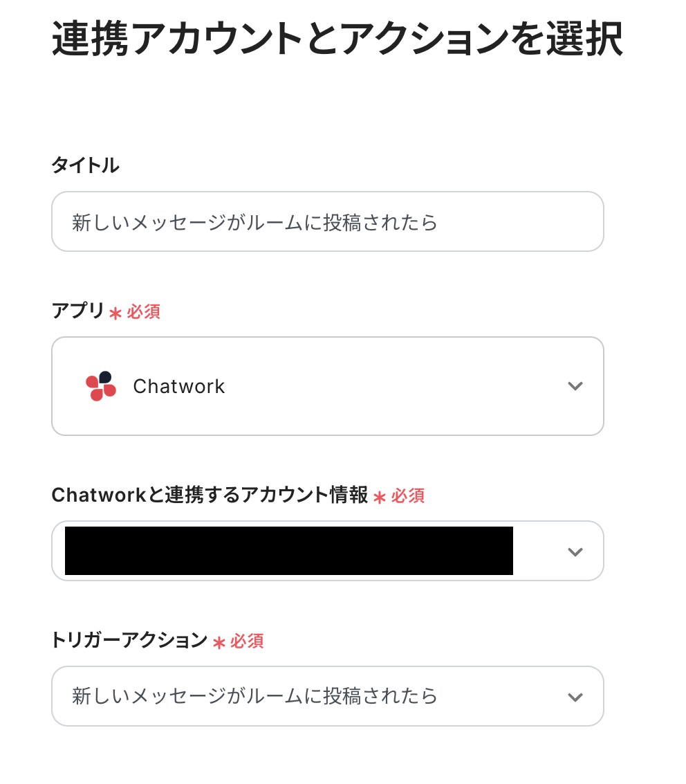Click the red asterisk next to トリガーアクション
The height and width of the screenshot is (784, 686).
[219, 643]
